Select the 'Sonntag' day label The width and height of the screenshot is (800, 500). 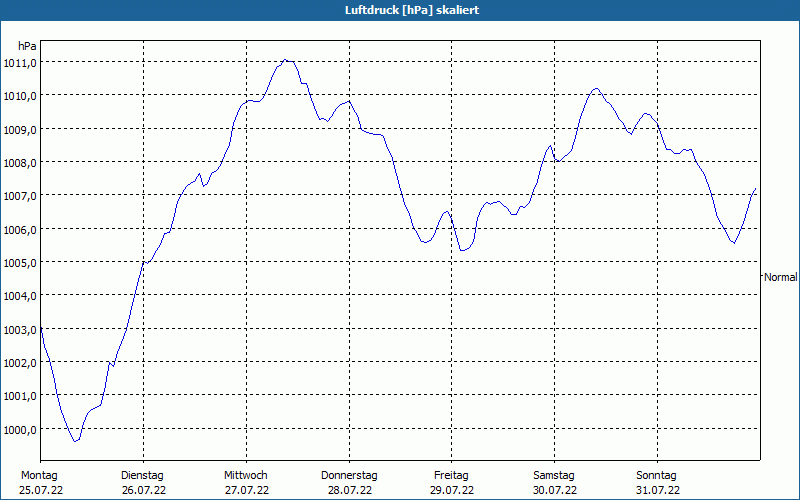coord(656,476)
